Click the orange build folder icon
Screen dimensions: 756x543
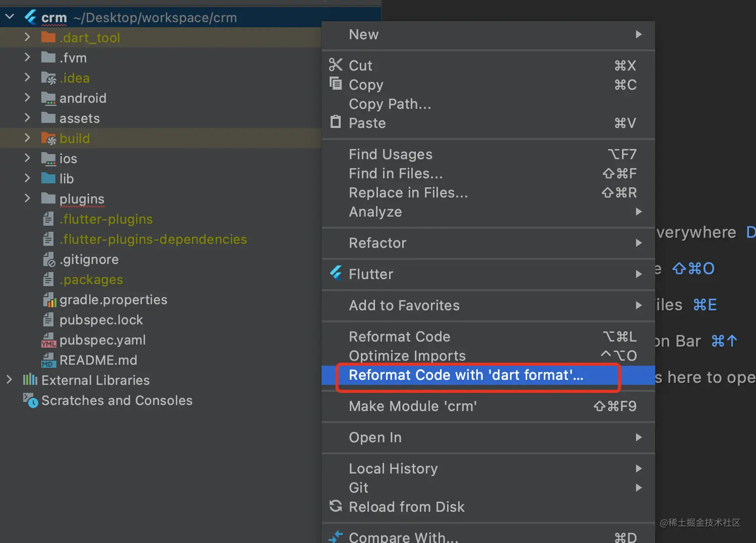click(x=48, y=139)
